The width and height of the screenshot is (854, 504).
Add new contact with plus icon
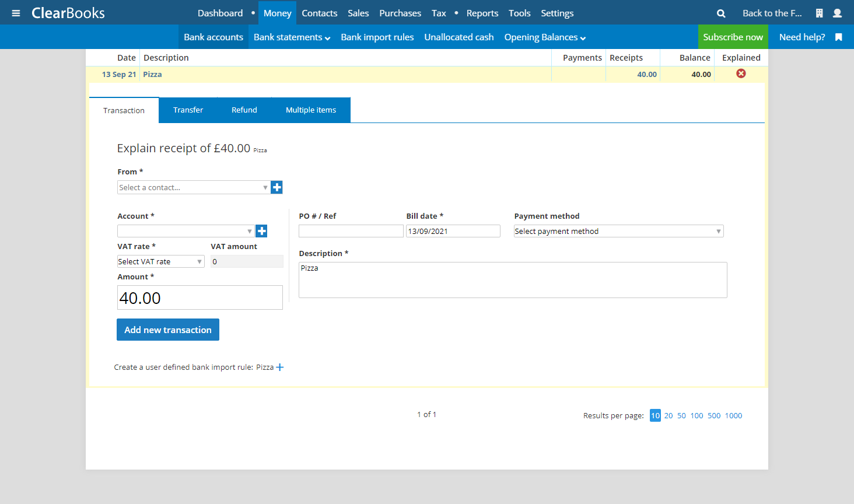[277, 187]
